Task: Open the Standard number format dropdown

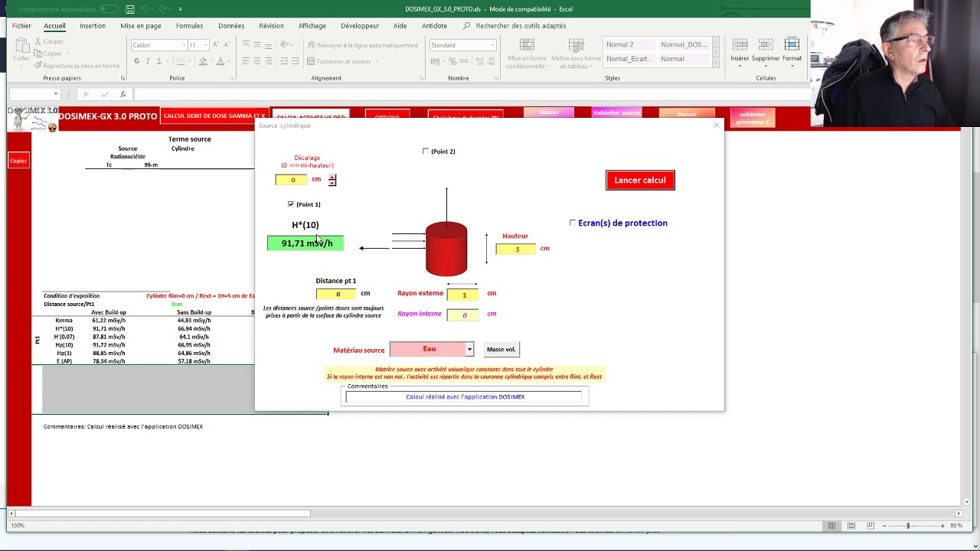Action: tap(492, 45)
